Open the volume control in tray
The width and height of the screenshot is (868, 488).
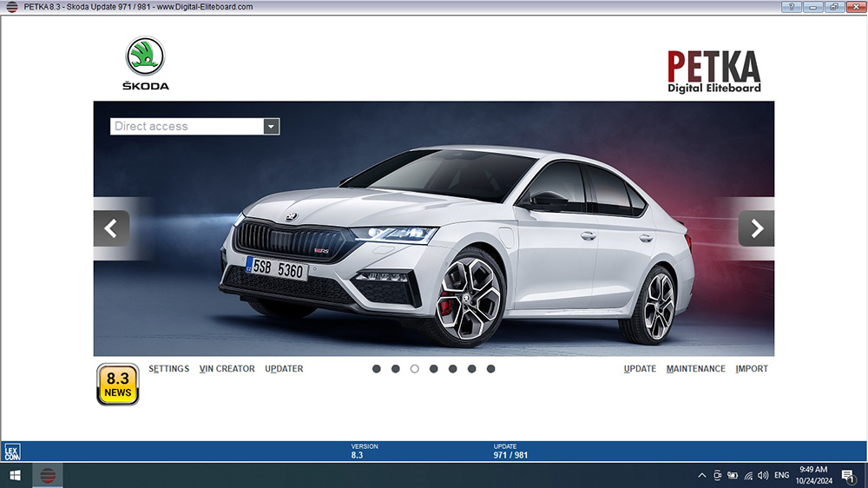pyautogui.click(x=763, y=475)
